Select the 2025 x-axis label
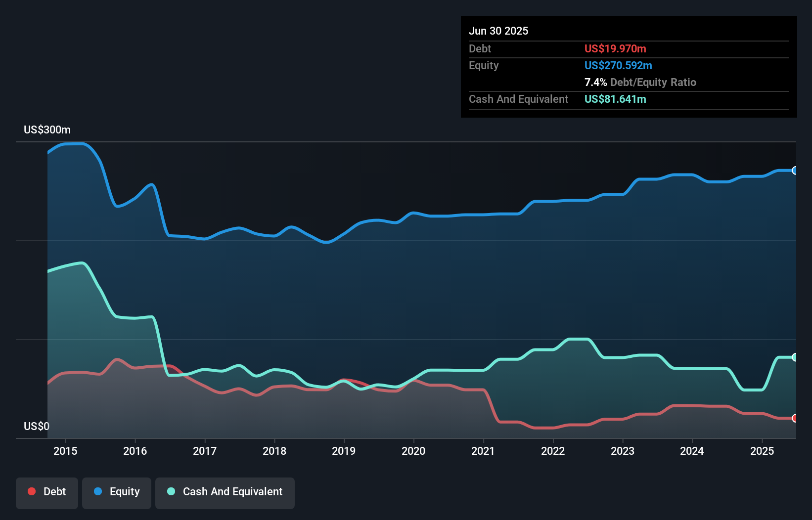The width and height of the screenshot is (812, 520). tap(762, 451)
